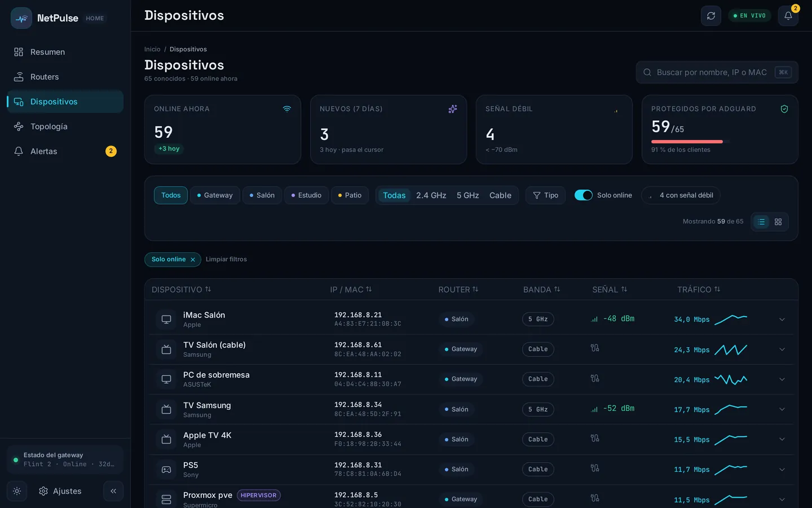Open Ajustes settings

pos(60,491)
